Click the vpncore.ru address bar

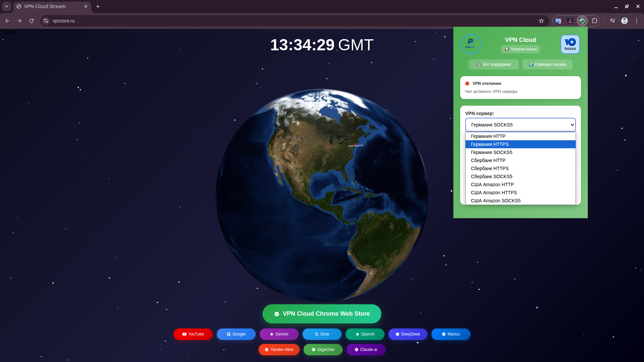295,21
